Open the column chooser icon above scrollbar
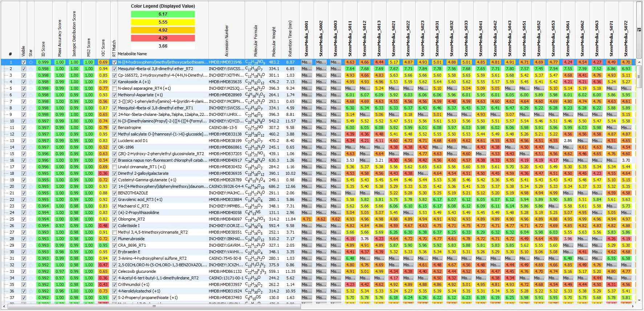This screenshot has height=311, width=644. [639, 30]
